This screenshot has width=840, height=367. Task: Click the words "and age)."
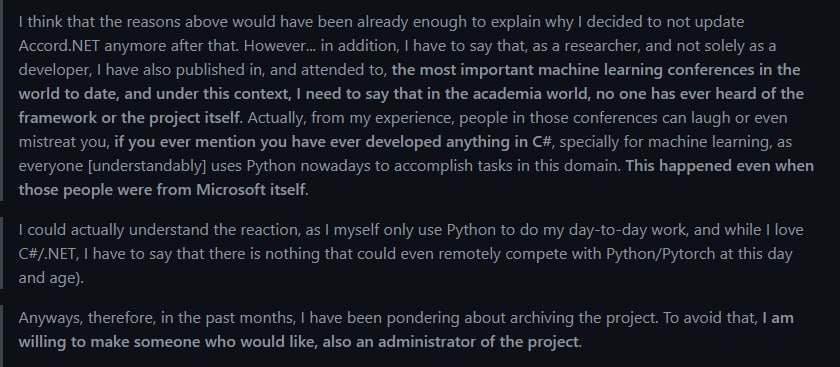(x=51, y=279)
